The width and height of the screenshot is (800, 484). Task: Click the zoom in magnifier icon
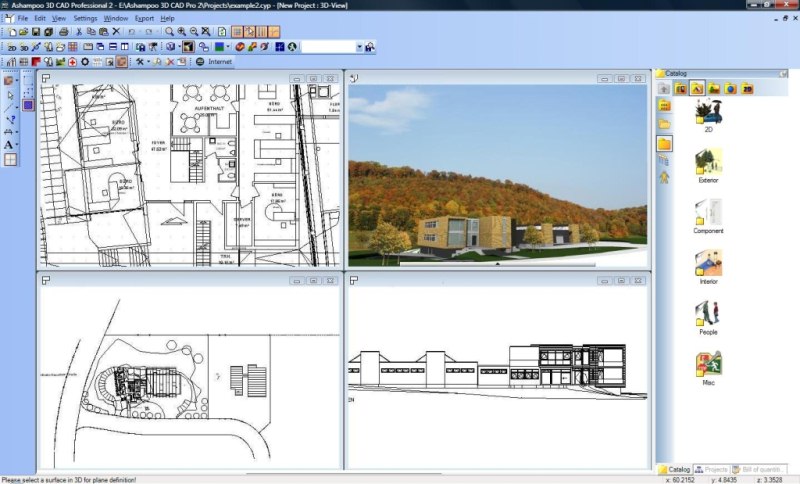[x=181, y=32]
